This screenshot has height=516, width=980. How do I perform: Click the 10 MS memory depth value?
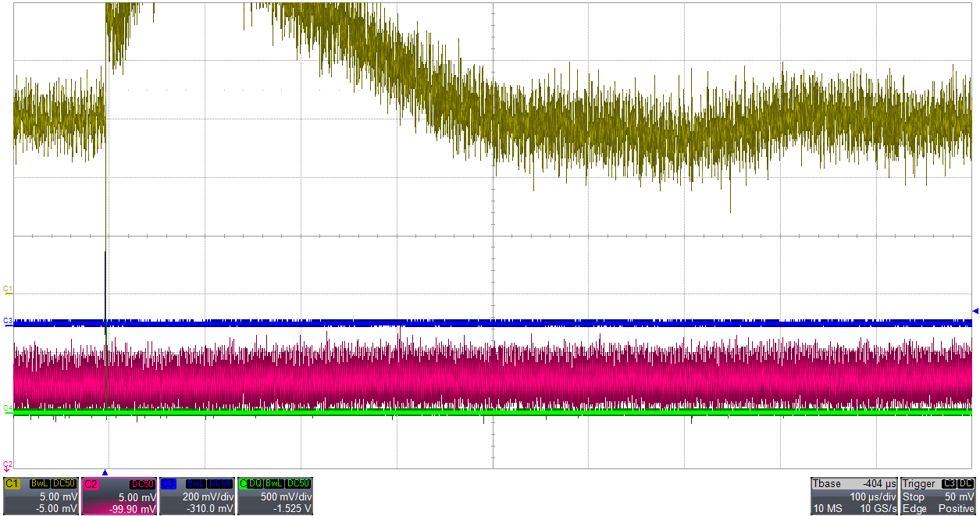tap(828, 508)
